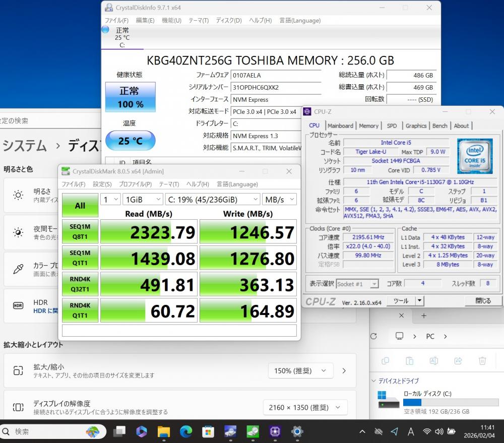
Task: Open the display resolution 2160 × 1350 dropdown
Action: click(305, 407)
